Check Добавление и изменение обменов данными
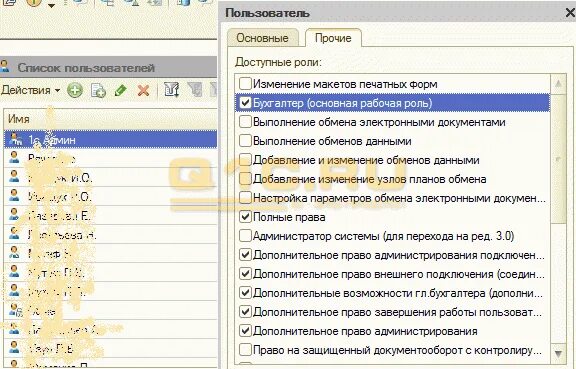Viewport: 576px width, 369px height. 245,160
